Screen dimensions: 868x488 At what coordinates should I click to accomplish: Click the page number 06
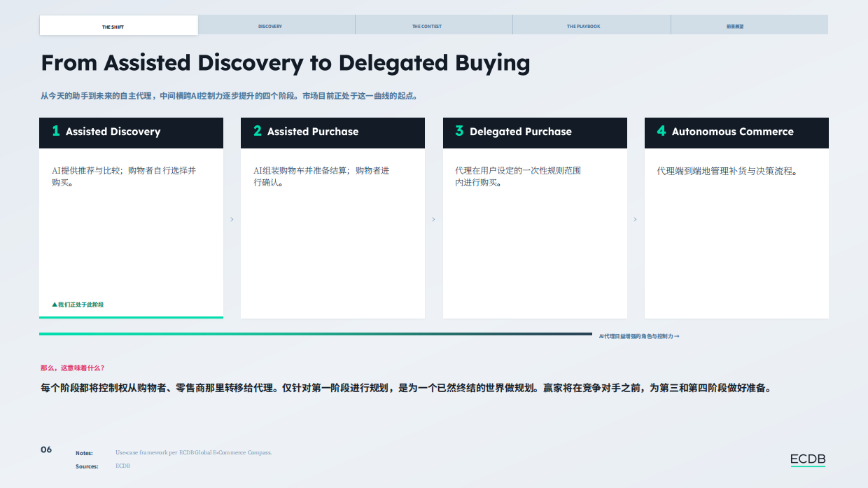[x=46, y=449]
